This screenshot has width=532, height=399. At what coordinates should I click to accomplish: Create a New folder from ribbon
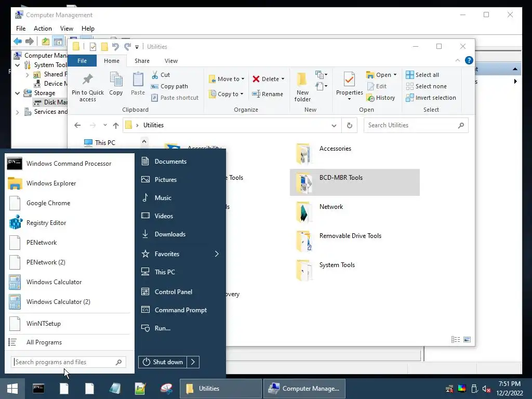pyautogui.click(x=302, y=87)
